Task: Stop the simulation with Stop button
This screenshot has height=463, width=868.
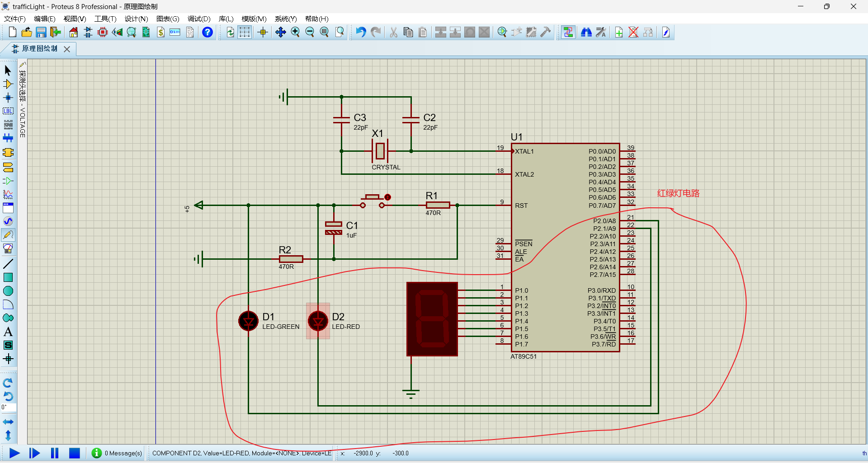Action: click(x=74, y=453)
